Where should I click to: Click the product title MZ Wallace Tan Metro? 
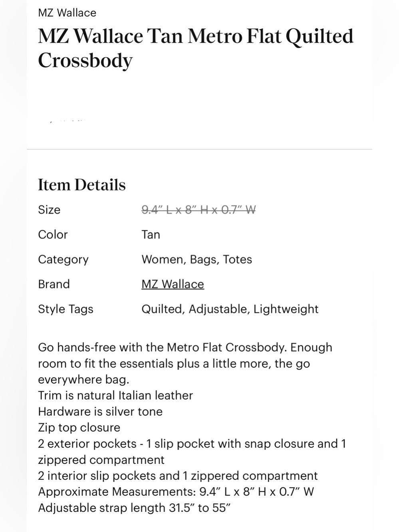(x=196, y=48)
